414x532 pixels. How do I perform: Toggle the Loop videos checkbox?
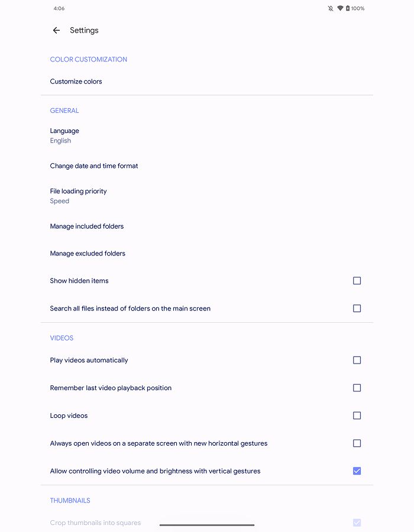click(x=357, y=416)
